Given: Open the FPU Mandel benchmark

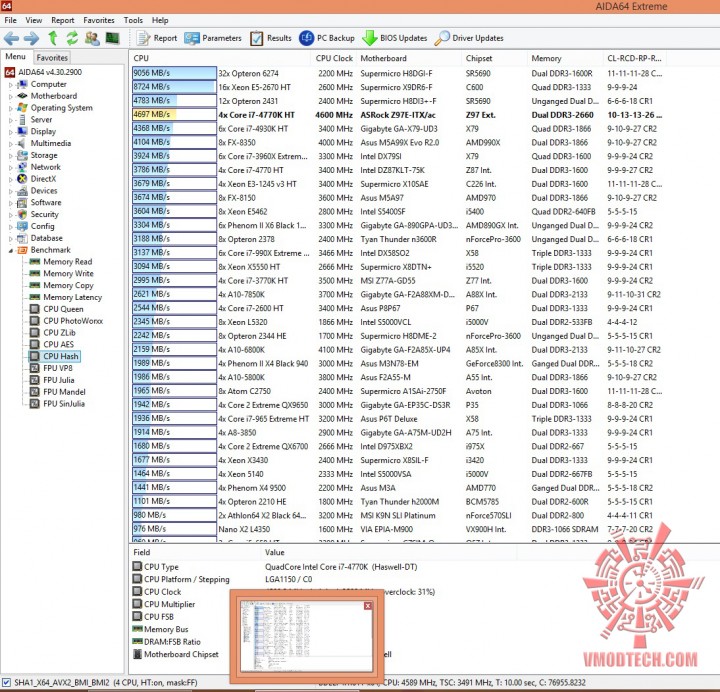Looking at the screenshot, I should [58, 392].
